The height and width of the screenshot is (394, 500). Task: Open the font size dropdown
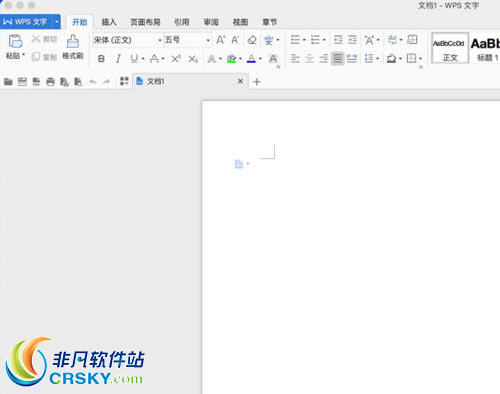point(208,40)
